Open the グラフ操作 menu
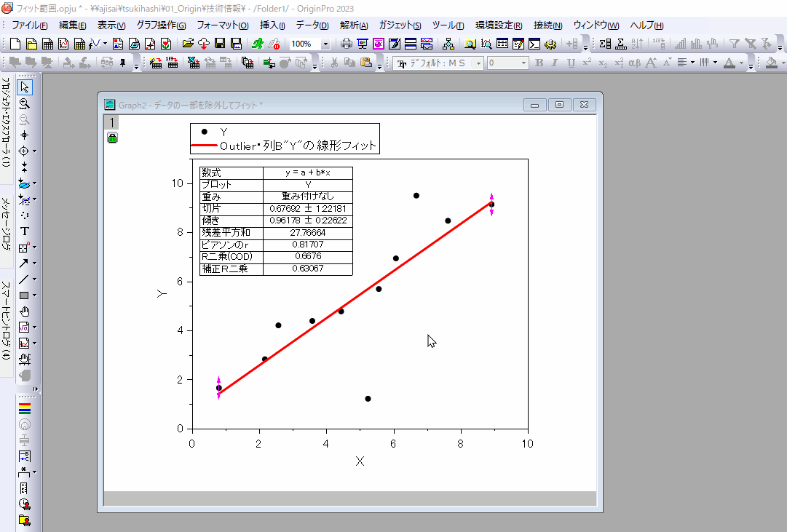This screenshot has height=532, width=787. pos(161,25)
